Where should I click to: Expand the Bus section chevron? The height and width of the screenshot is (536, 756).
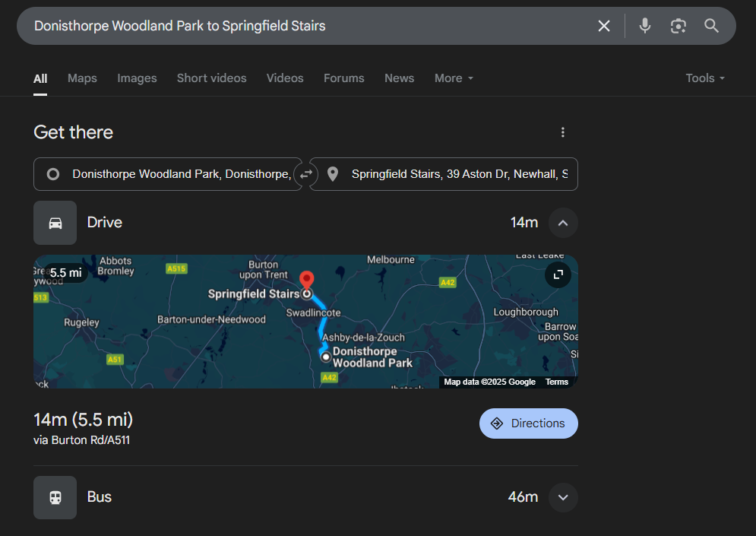563,497
